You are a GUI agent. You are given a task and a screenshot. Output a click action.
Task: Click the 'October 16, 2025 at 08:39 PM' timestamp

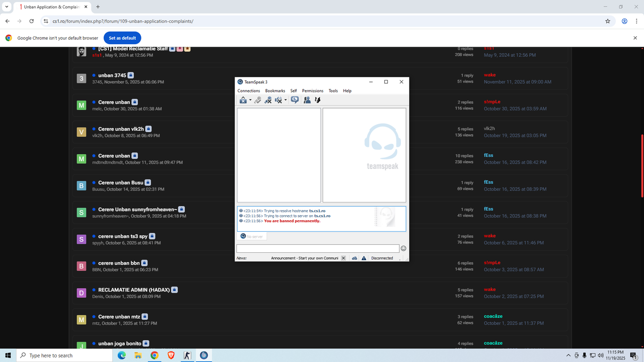coord(515,189)
